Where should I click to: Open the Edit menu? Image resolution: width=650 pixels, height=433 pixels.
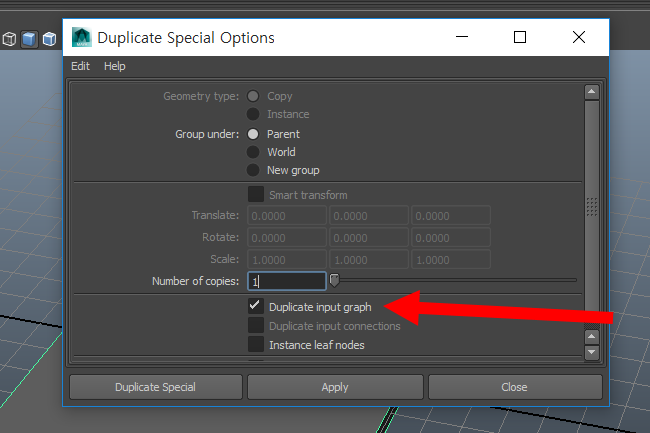(x=80, y=66)
